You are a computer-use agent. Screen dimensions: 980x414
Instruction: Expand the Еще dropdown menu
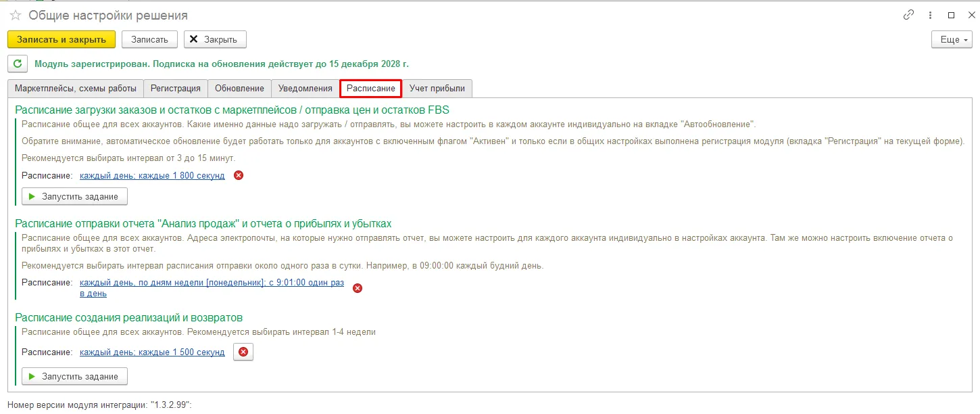[951, 39]
